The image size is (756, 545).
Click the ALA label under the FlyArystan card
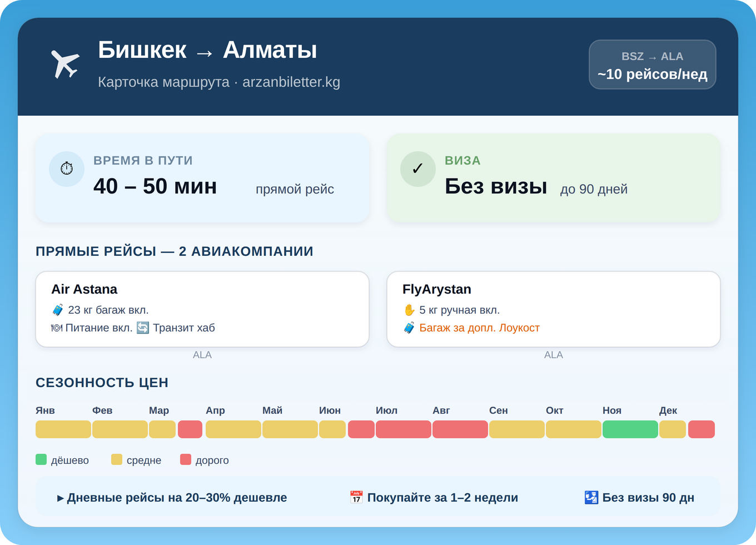pyautogui.click(x=554, y=354)
